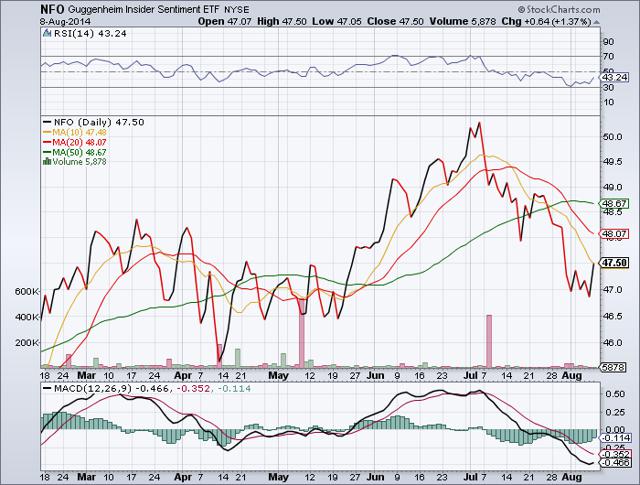Click the Apr date label under the MACD panel
The image size is (640, 485).
(183, 477)
